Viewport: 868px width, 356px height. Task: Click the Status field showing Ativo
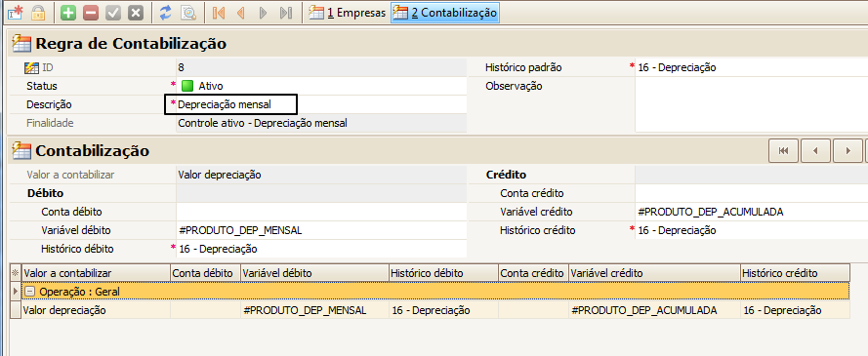[321, 86]
